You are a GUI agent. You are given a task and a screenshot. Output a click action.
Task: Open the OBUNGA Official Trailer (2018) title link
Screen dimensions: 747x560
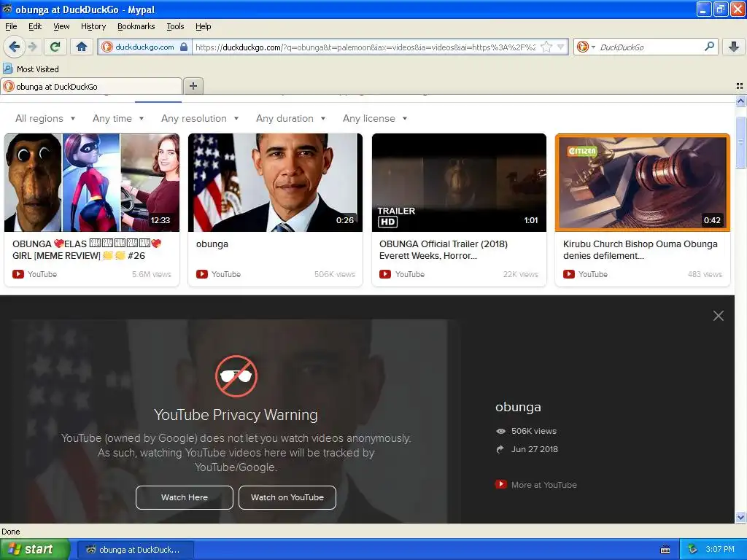[444, 249]
